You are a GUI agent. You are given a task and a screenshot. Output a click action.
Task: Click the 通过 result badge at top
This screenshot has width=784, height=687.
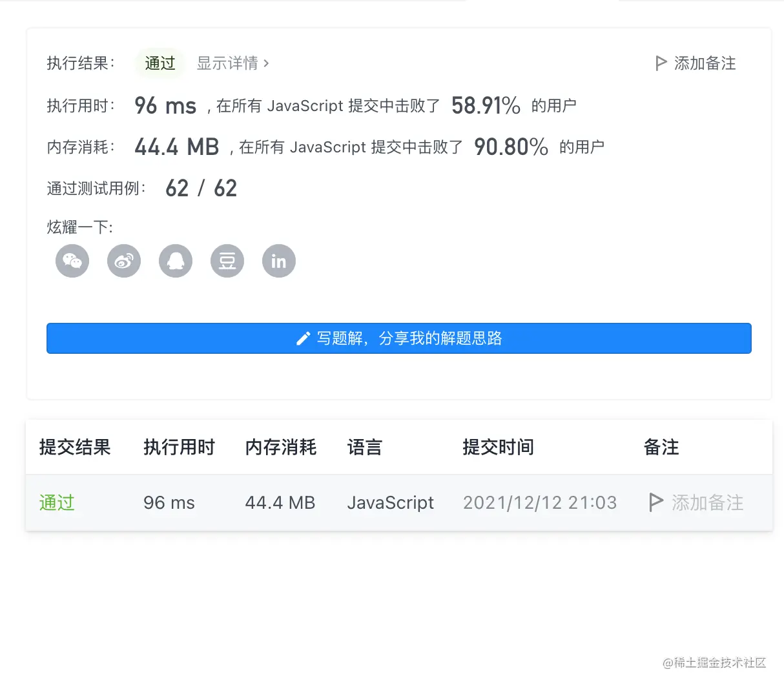160,63
